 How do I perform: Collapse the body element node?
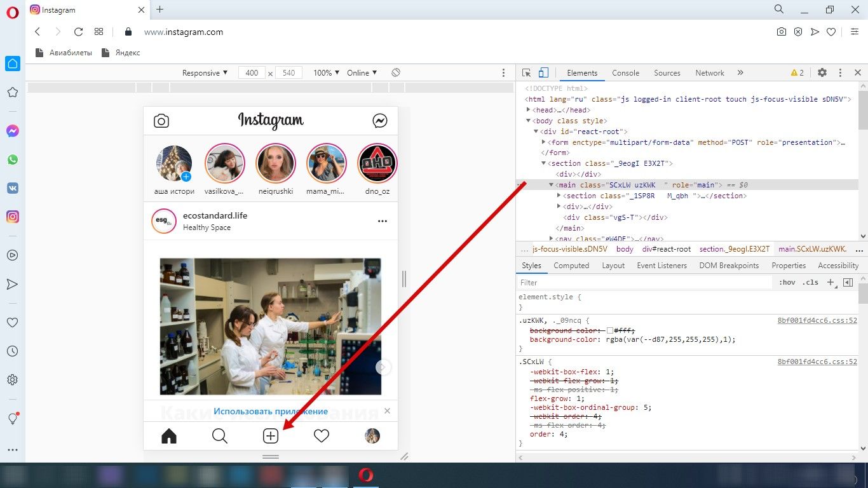[529, 121]
